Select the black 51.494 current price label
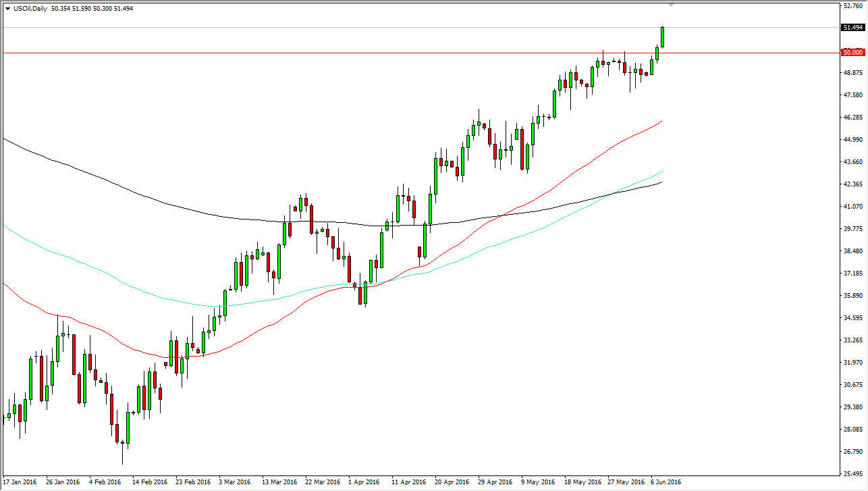Image resolution: width=868 pixels, height=491 pixels. tap(853, 28)
